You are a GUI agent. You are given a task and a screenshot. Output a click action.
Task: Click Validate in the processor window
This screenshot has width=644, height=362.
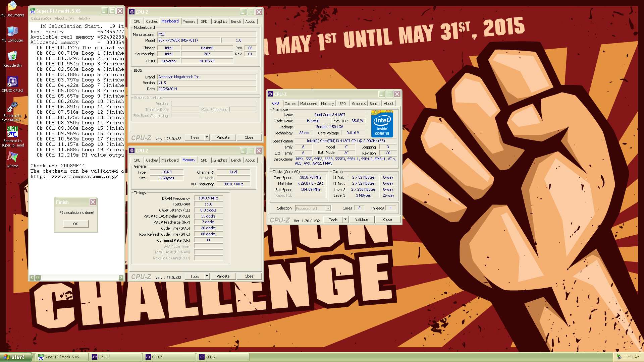pyautogui.click(x=362, y=219)
